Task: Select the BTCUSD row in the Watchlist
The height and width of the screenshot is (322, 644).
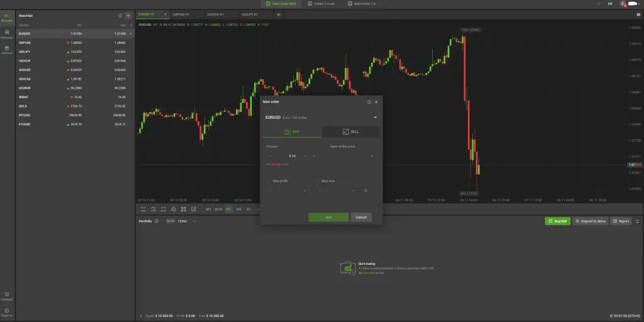Action: click(75, 115)
